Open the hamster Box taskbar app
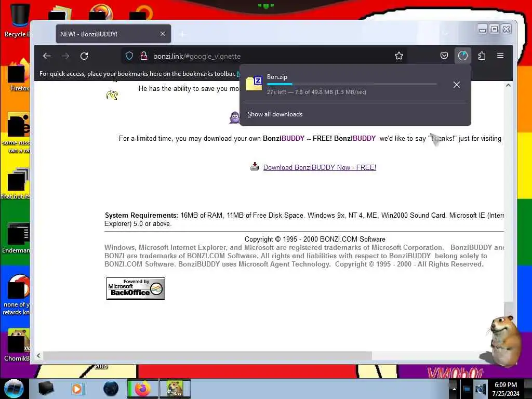Image resolution: width=532 pixels, height=399 pixels. pyautogui.click(x=175, y=389)
